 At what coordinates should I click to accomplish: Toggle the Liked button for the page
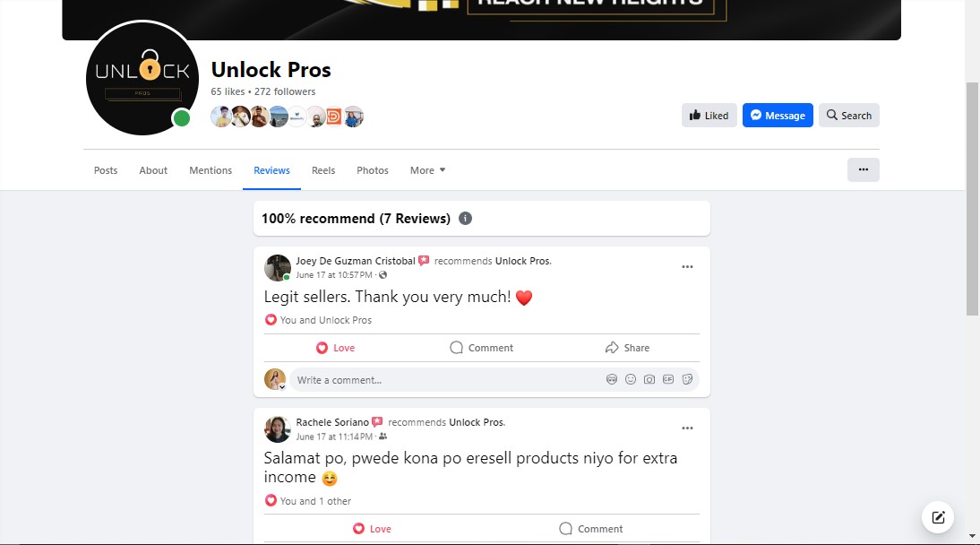(709, 115)
